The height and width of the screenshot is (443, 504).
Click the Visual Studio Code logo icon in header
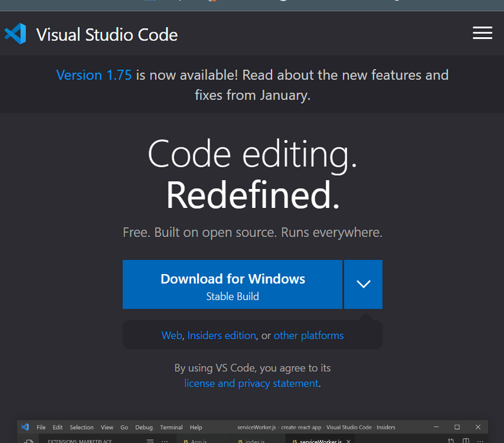15,33
